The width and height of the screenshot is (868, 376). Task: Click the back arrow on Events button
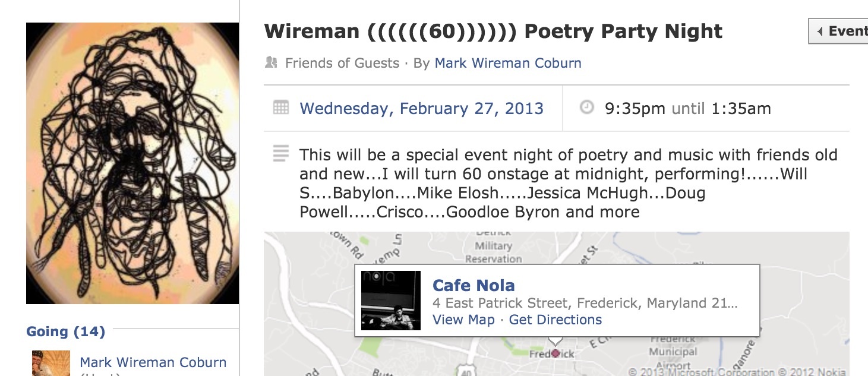coord(820,31)
